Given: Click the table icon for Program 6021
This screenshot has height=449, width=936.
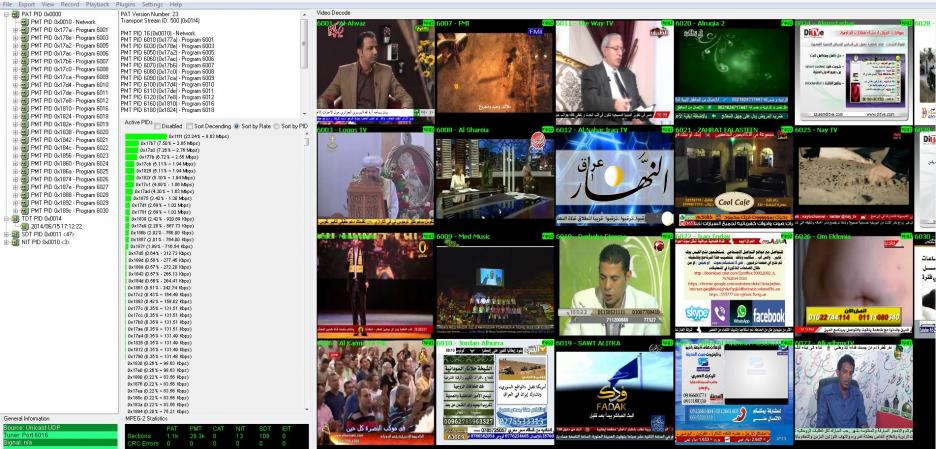Looking at the screenshot, I should click(24, 140).
